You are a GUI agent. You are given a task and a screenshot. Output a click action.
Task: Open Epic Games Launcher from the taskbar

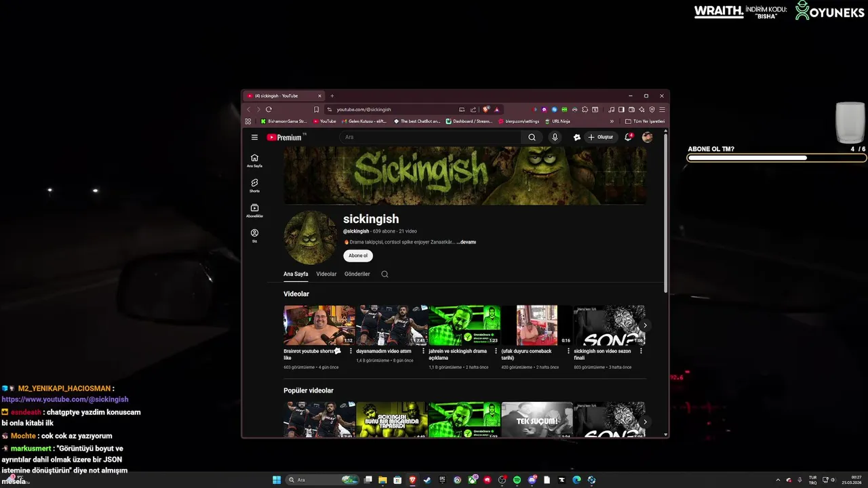pos(442,480)
